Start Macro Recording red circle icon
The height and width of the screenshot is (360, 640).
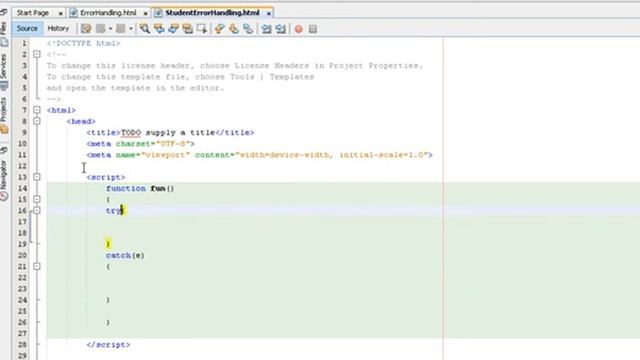[299, 29]
